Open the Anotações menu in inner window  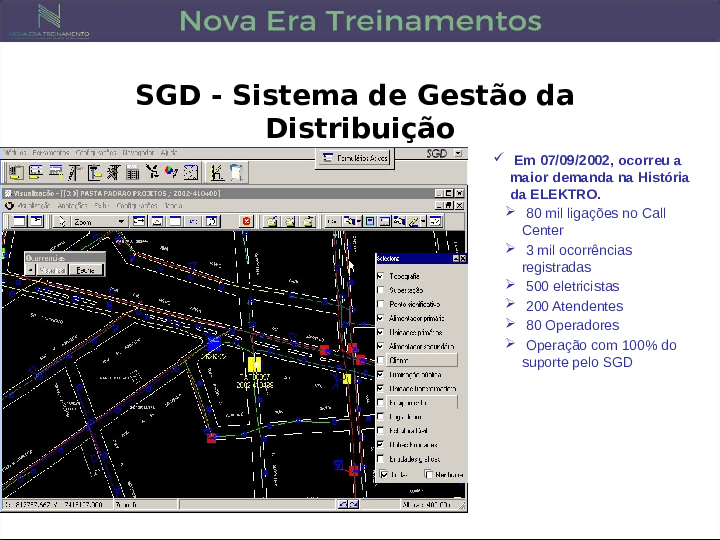(x=73, y=205)
